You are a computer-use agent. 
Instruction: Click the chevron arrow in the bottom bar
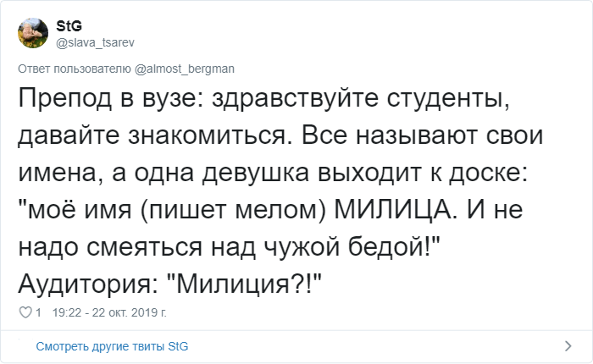click(568, 346)
